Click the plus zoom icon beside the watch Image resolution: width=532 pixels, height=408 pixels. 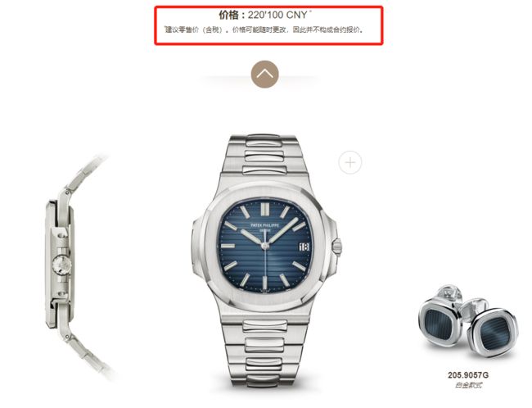350,162
